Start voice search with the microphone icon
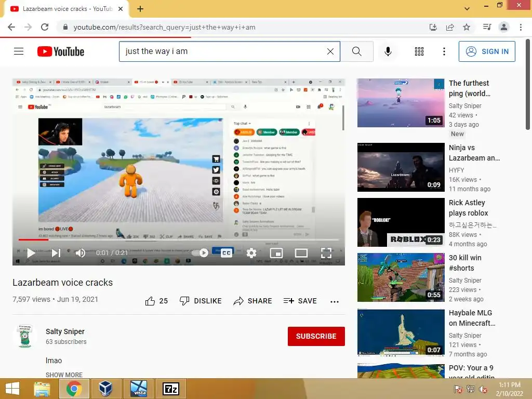 point(388,51)
